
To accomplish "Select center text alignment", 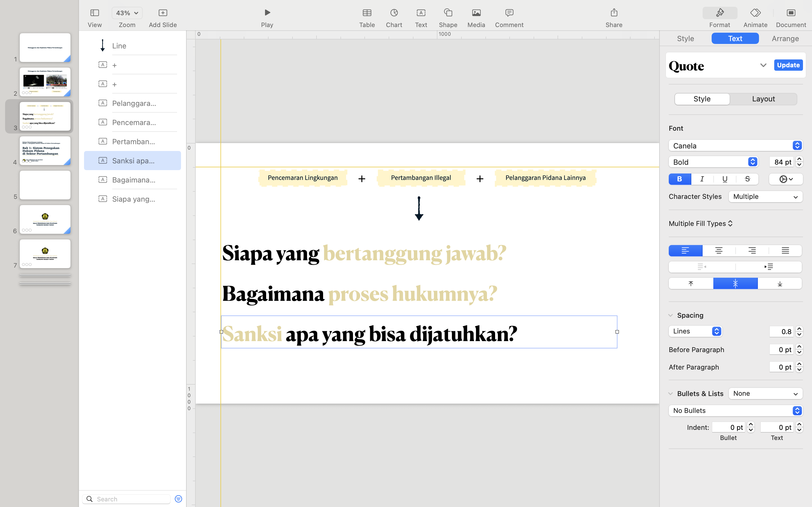I will click(x=718, y=250).
